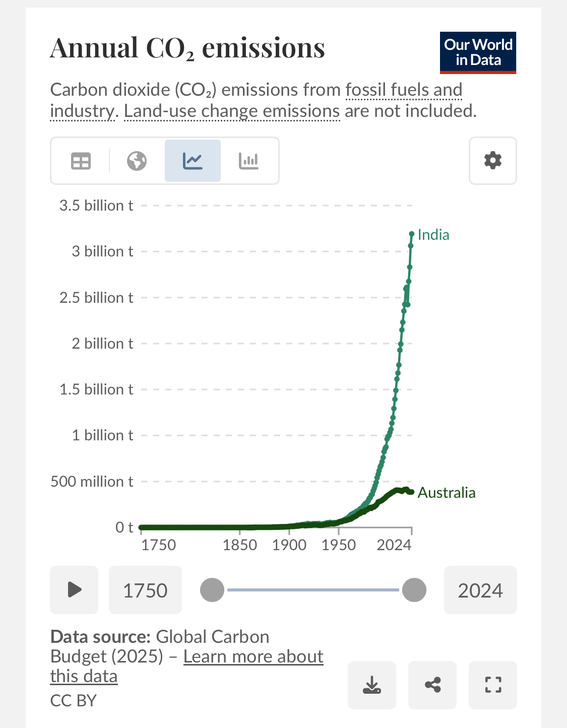Open the 'fossil fuels and industry' definition
567x728 pixels.
click(x=403, y=90)
